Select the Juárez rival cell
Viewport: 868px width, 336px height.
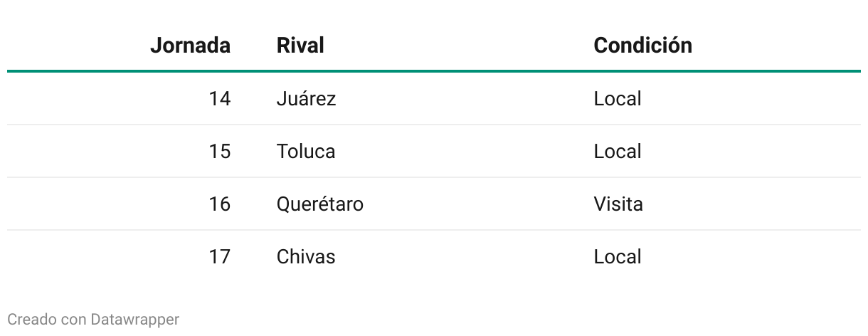point(306,98)
